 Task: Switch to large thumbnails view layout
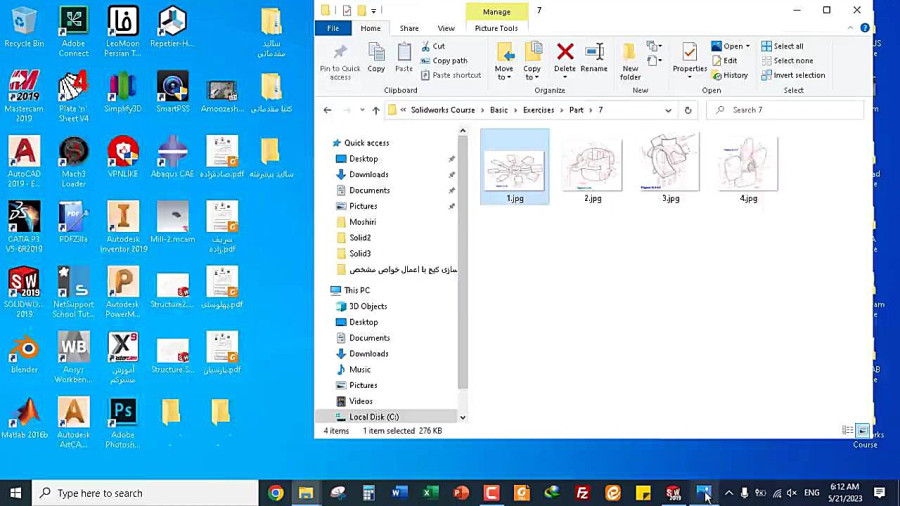(862, 430)
